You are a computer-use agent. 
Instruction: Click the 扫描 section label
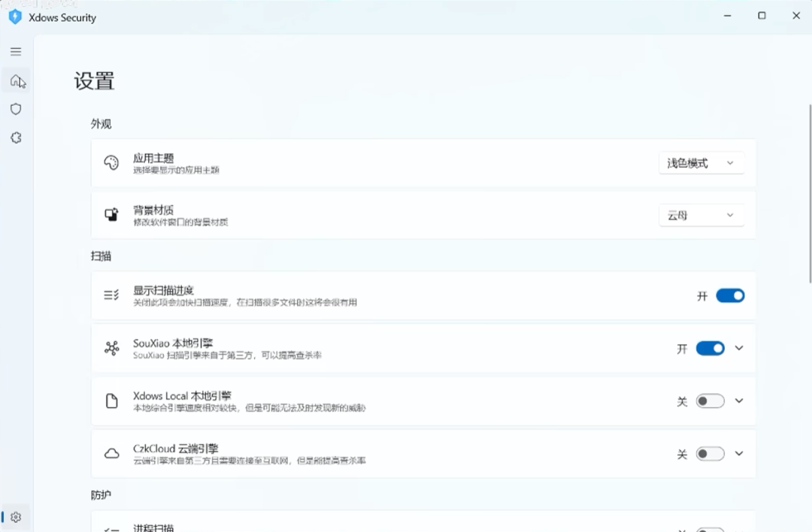101,255
